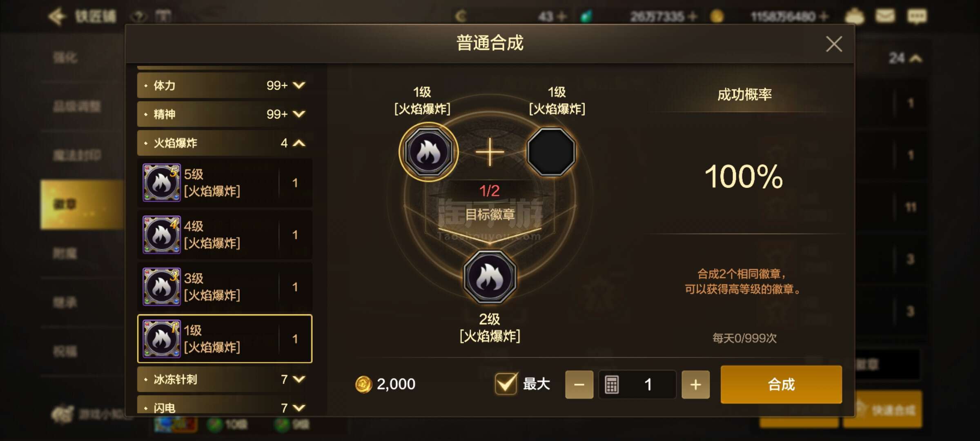Choose the 3级 火焰爆炸 emblem icon
Image resolution: width=980 pixels, height=441 pixels.
[162, 287]
